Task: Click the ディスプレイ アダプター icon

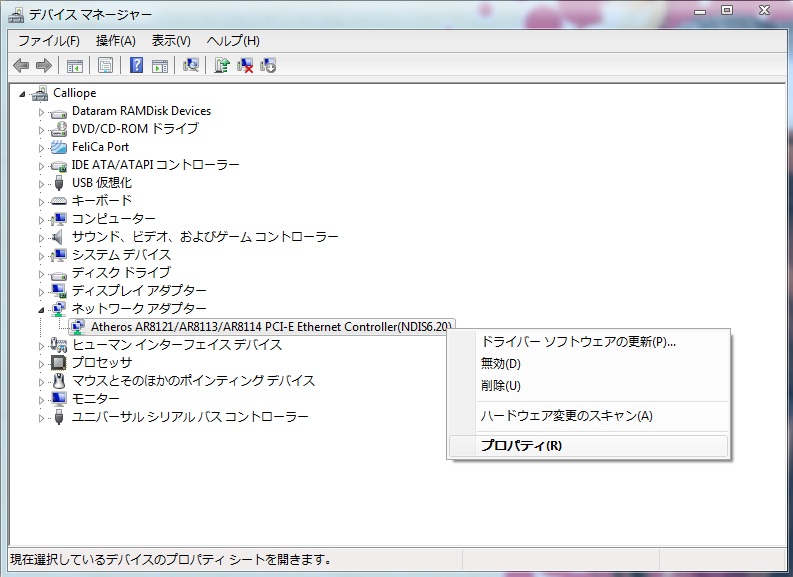Action: point(59,291)
